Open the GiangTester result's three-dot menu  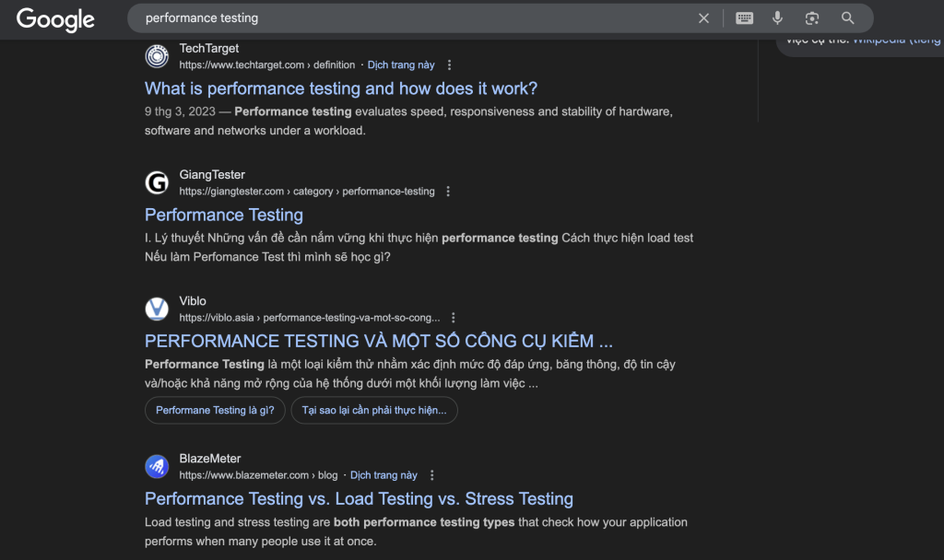click(448, 192)
